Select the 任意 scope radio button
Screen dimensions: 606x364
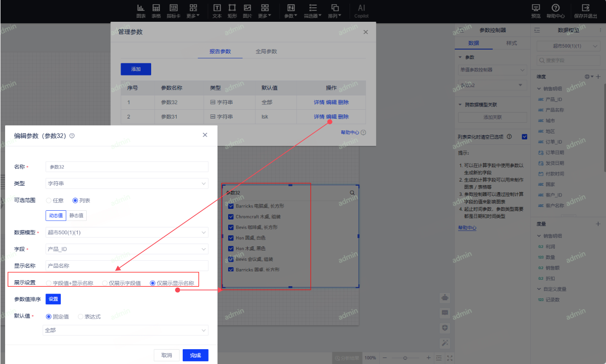[49, 201]
